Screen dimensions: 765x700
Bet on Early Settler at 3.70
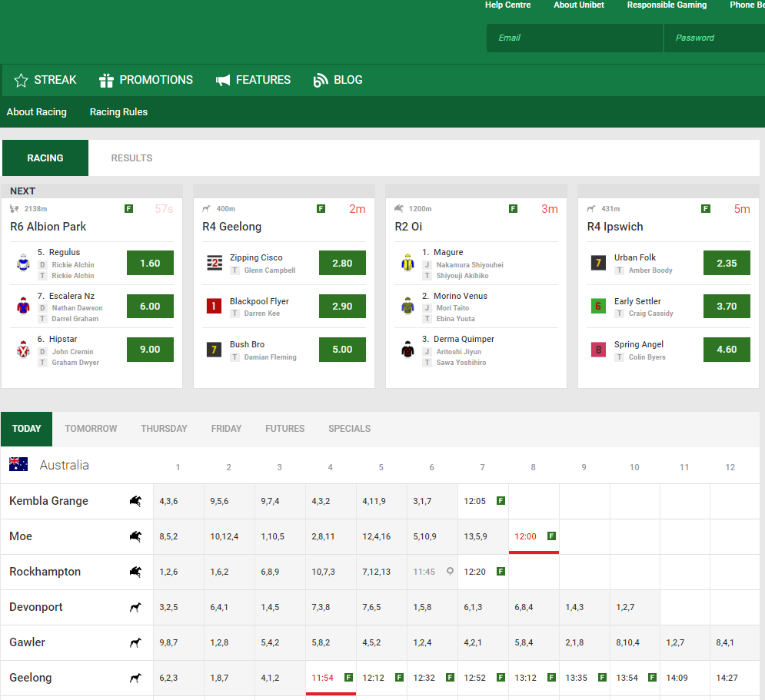point(727,306)
